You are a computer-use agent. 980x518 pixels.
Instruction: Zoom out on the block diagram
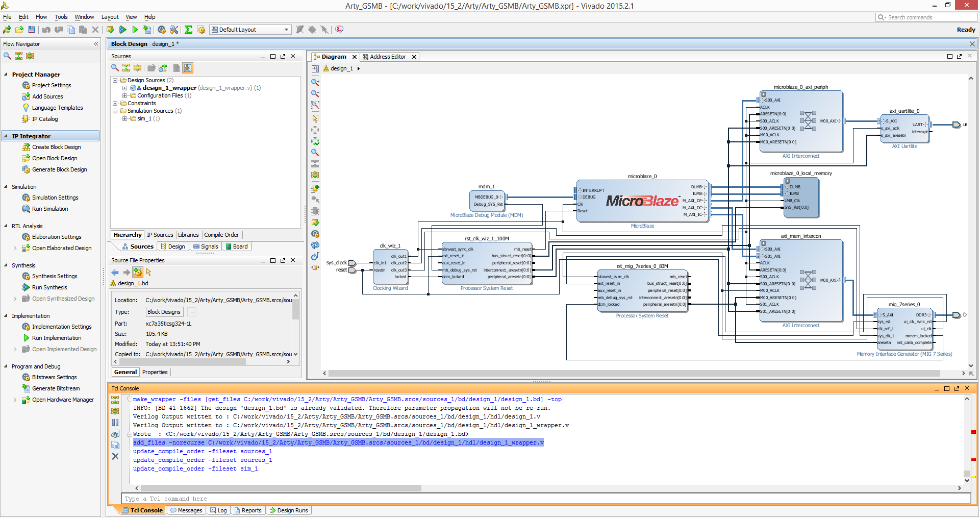coord(315,94)
